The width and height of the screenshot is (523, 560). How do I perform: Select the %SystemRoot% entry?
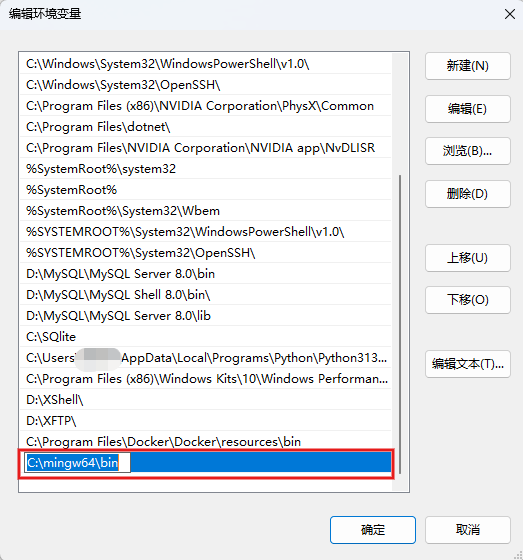[206, 190]
